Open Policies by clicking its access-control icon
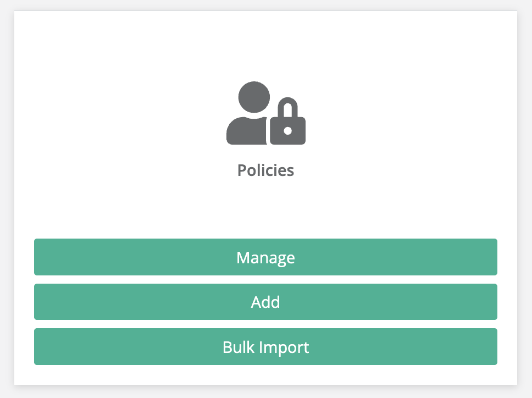 click(265, 113)
